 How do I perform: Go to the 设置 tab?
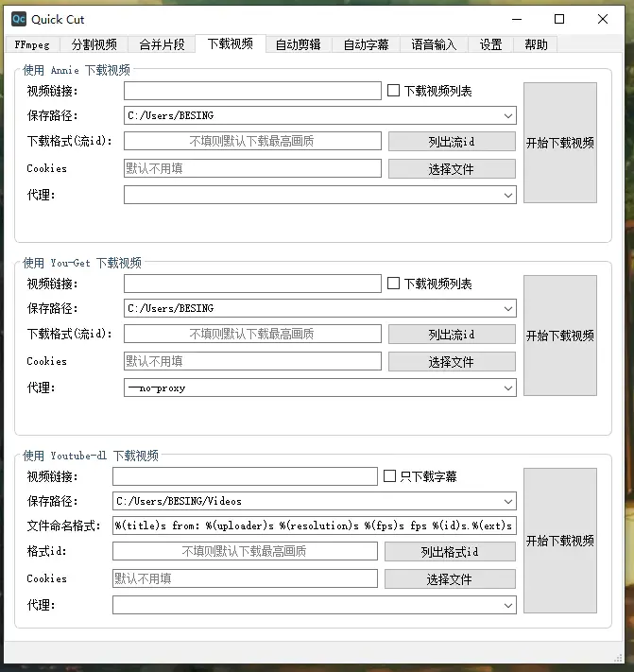[490, 44]
